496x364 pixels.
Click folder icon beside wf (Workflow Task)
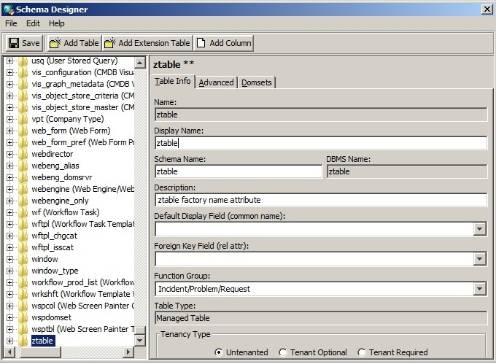click(x=23, y=213)
